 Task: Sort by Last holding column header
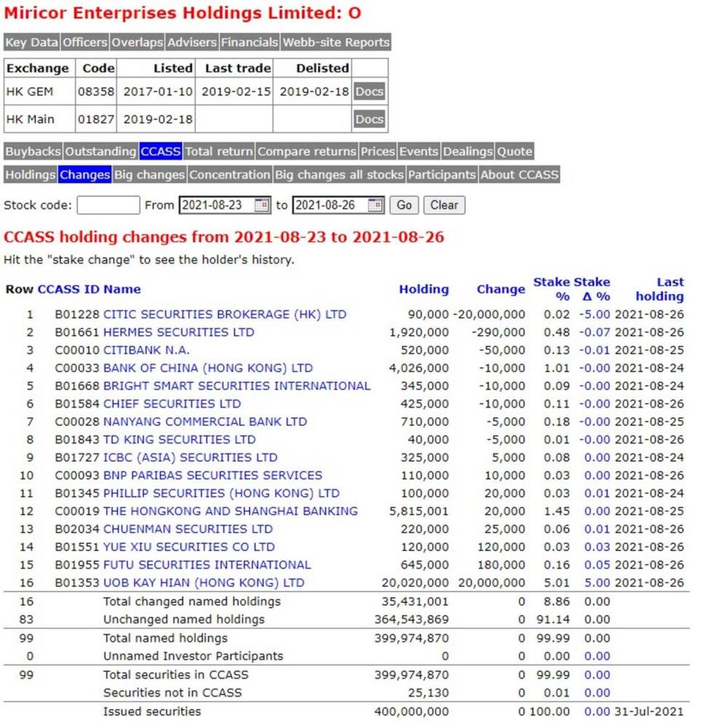[660, 289]
